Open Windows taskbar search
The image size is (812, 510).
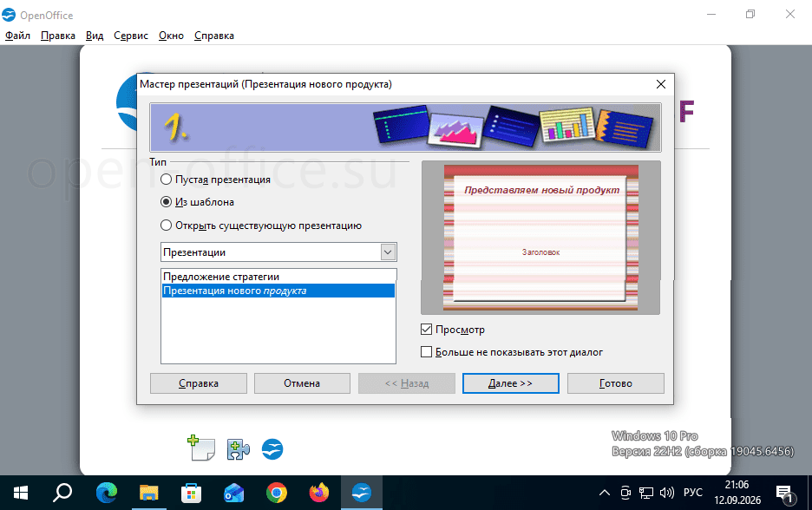coord(62,493)
